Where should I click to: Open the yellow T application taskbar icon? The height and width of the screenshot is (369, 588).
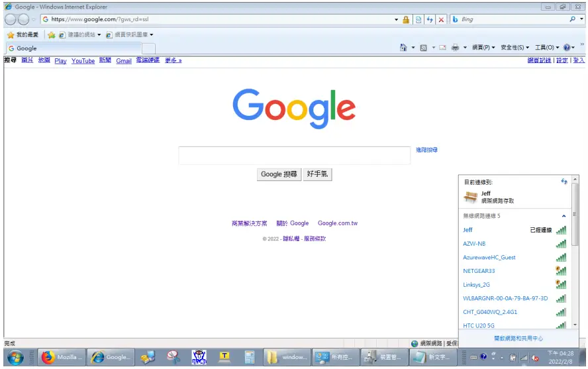(x=224, y=357)
